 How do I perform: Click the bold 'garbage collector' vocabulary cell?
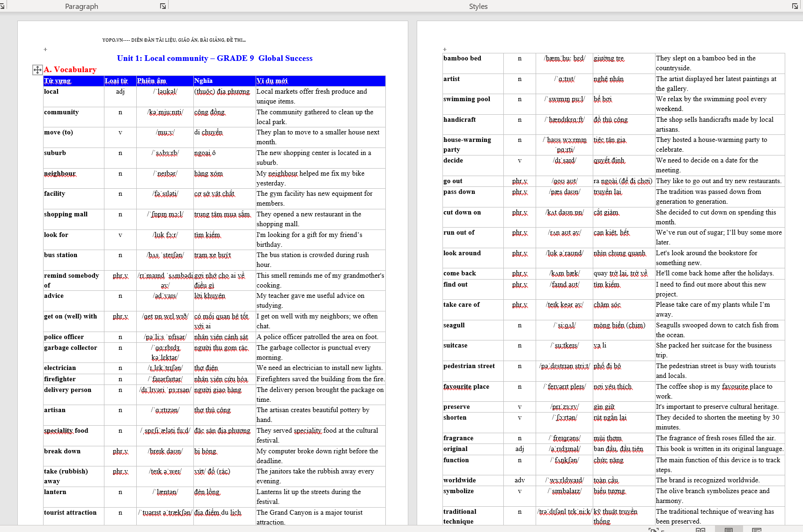pos(71,348)
